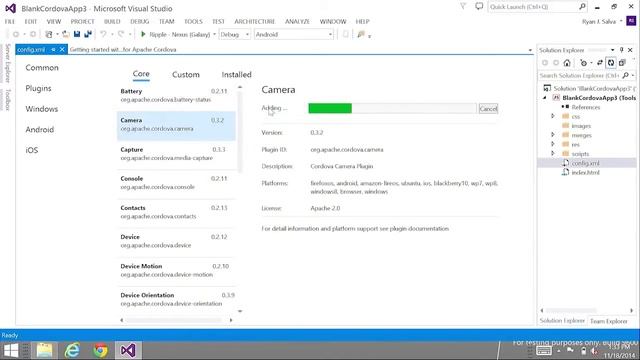Open Windows Start button

(11, 350)
